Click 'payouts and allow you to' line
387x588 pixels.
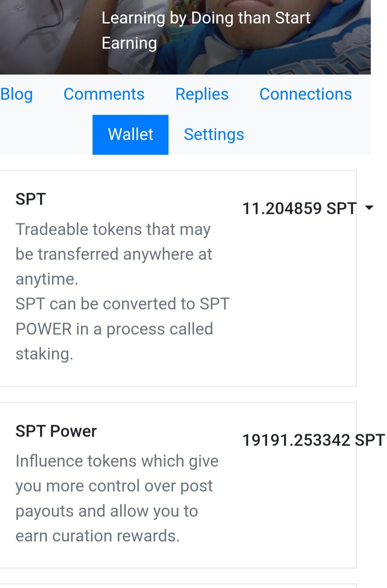click(x=107, y=511)
